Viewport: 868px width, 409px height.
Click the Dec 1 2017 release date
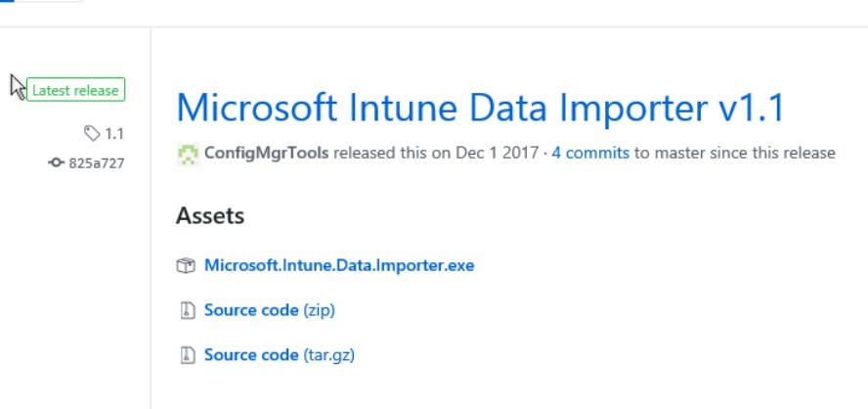(498, 153)
